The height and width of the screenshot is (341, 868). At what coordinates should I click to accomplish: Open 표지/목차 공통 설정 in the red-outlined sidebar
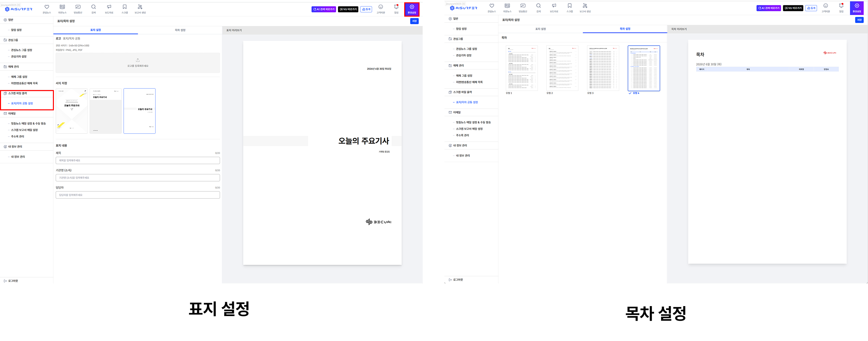22,103
